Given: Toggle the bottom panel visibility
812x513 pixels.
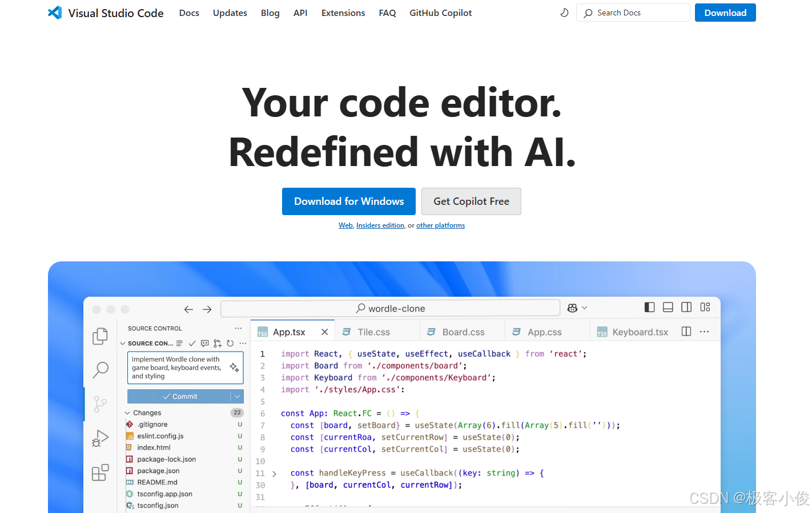Looking at the screenshot, I should coord(668,307).
